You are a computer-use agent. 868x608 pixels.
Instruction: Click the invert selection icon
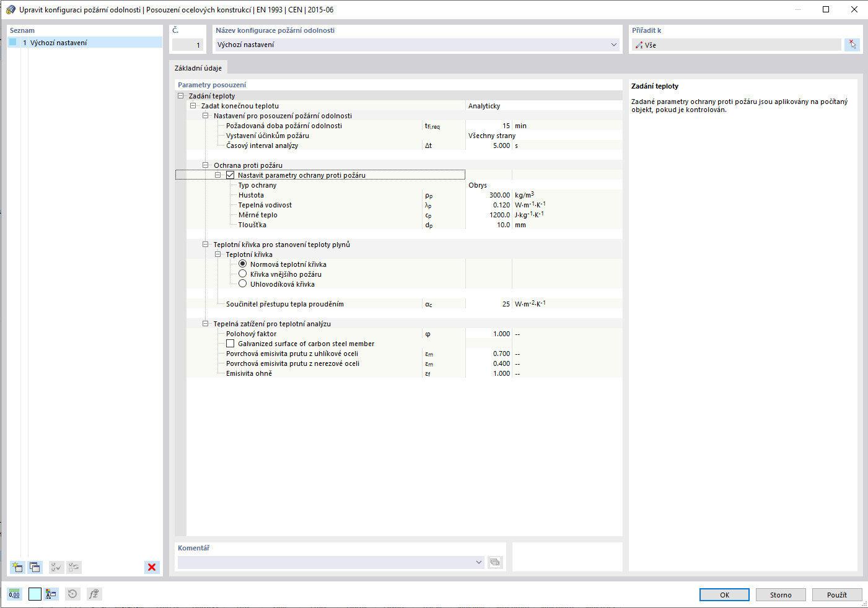point(74,567)
